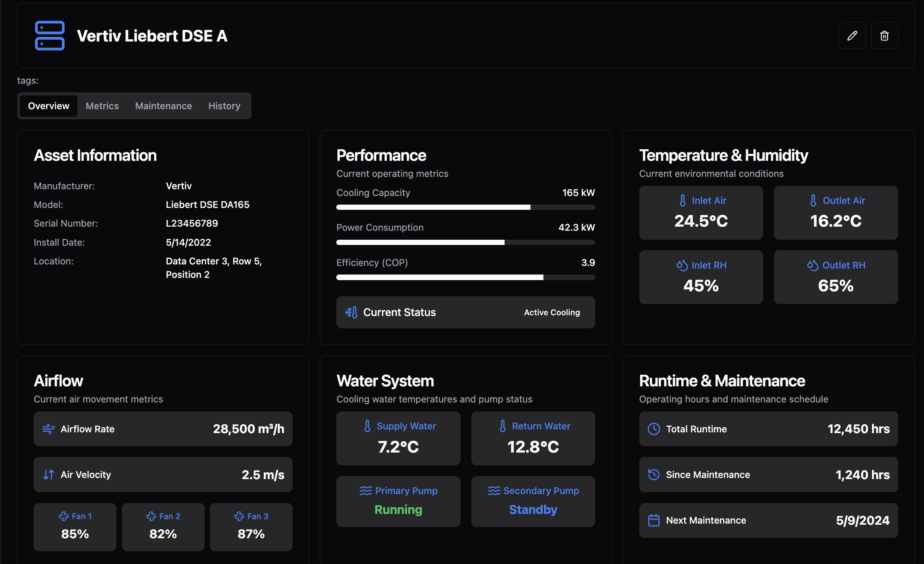The height and width of the screenshot is (564, 924).
Task: Open the Maintenance tab
Action: tap(163, 106)
